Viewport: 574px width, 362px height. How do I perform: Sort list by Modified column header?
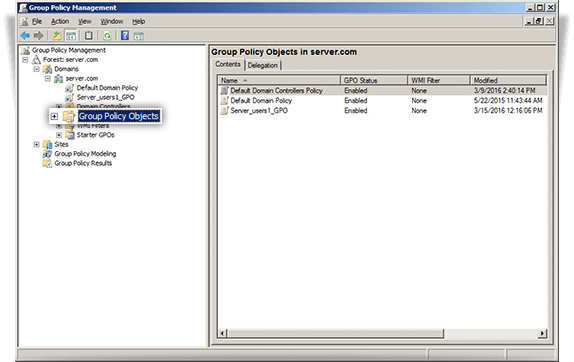508,80
